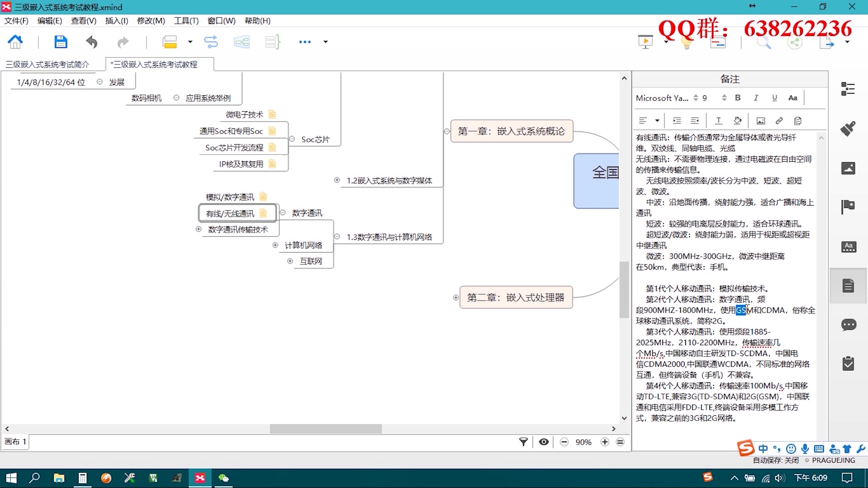Insert hyperlink into the note

click(779, 121)
